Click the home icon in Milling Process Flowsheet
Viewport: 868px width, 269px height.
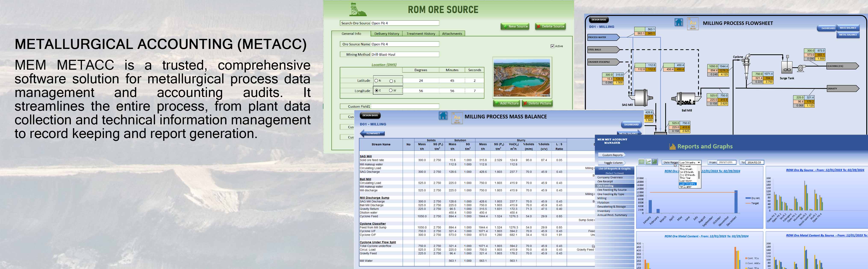pos(679,22)
